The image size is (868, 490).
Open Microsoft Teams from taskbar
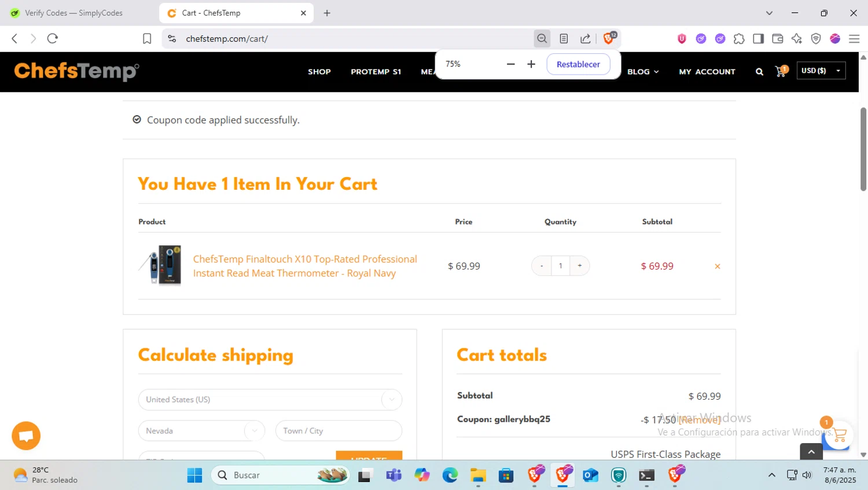[394, 476]
